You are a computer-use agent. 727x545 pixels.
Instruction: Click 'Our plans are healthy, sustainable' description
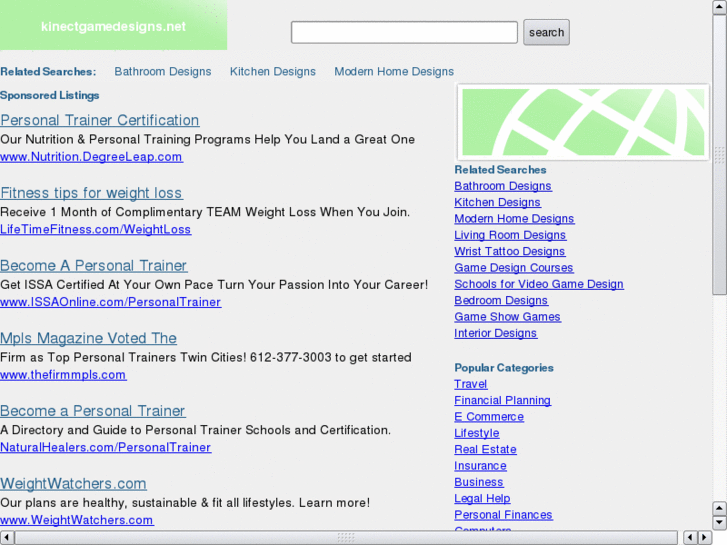185,503
